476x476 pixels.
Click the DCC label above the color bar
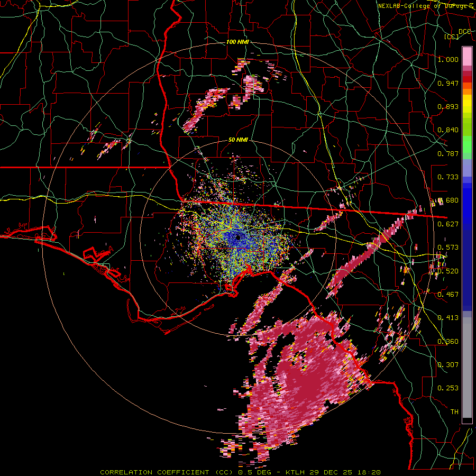(464, 32)
